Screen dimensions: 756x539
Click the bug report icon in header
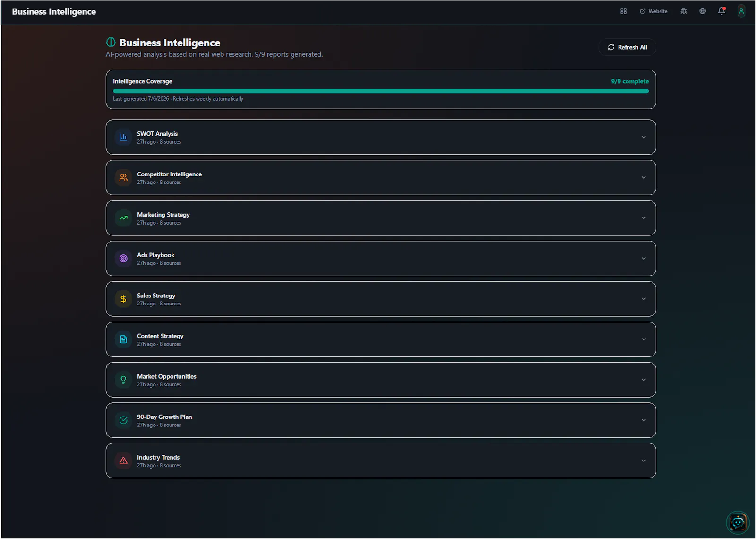tap(683, 11)
